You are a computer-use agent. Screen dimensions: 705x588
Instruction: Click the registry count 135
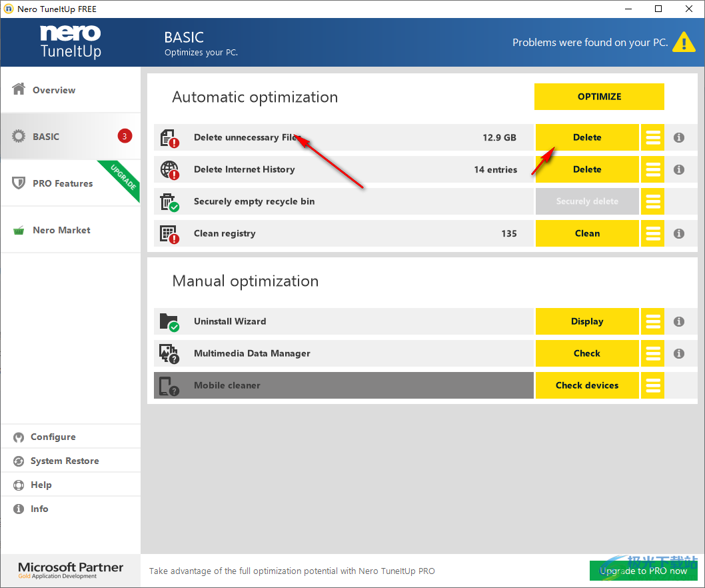(509, 233)
